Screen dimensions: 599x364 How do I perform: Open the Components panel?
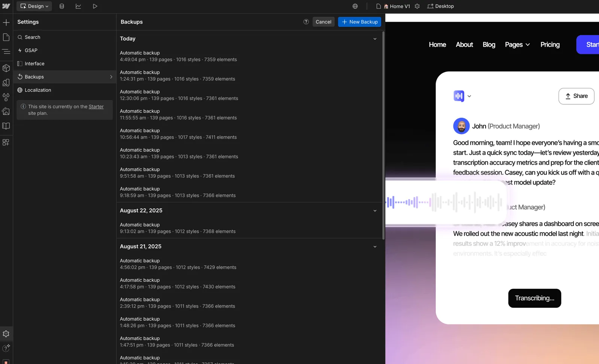click(x=6, y=68)
